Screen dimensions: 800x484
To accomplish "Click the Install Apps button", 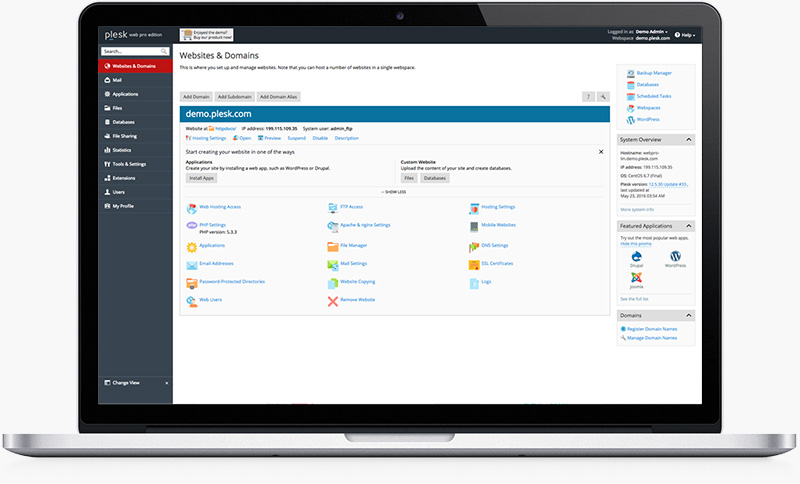I will 202,179.
